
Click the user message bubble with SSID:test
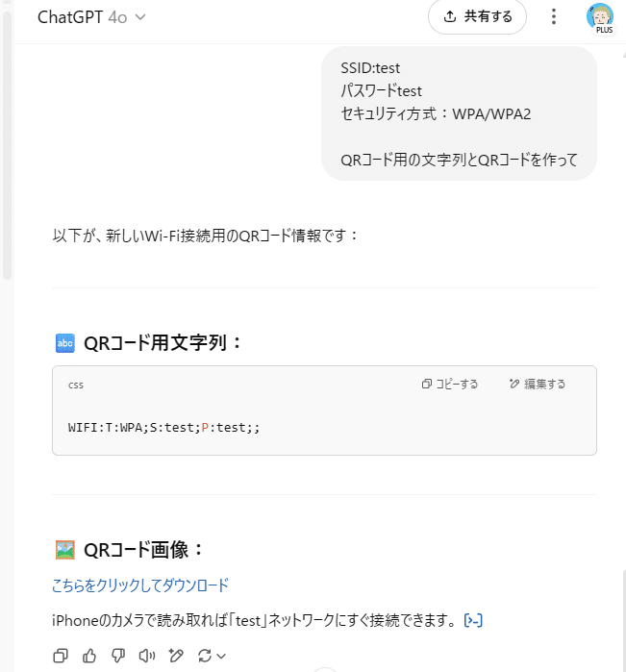[x=459, y=113]
